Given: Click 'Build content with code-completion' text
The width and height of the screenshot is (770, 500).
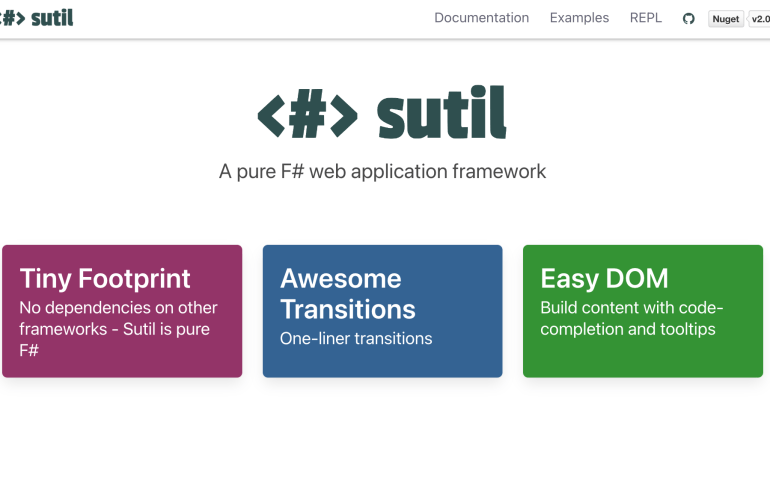Looking at the screenshot, I should [x=631, y=318].
